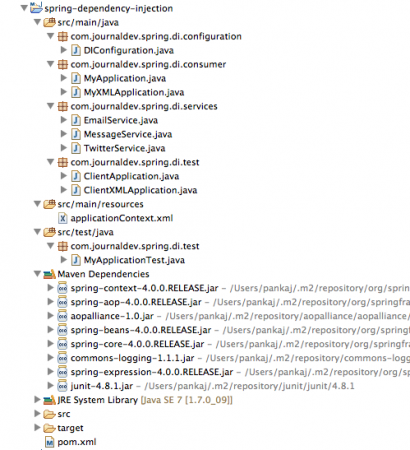Click the EmailService.java file icon
Screen dimensions: 410x450
(76, 120)
